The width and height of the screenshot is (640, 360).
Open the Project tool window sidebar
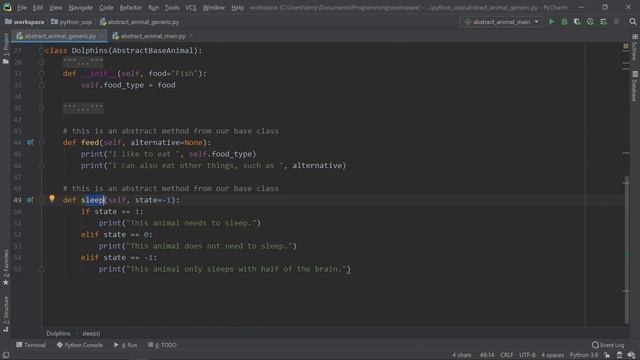[x=6, y=48]
